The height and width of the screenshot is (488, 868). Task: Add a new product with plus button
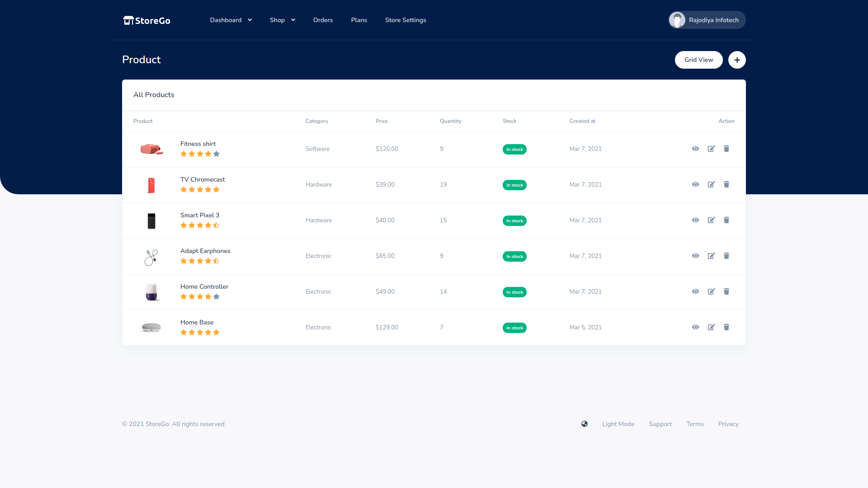[x=737, y=60]
